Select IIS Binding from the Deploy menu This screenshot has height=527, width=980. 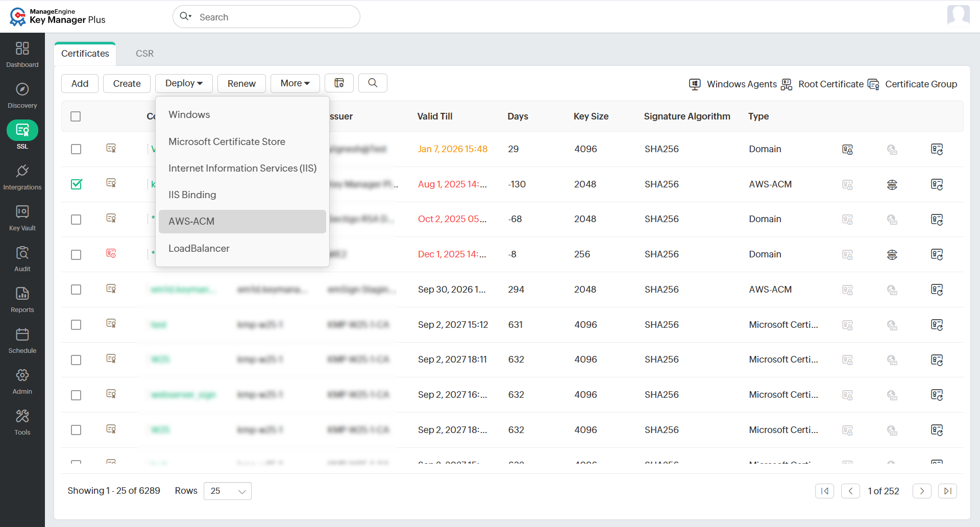pos(242,195)
